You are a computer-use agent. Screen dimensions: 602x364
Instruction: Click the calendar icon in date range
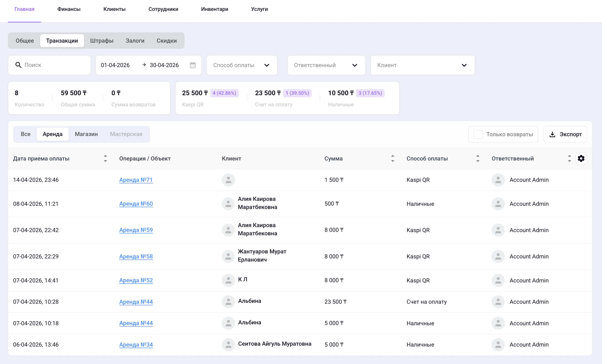tap(192, 65)
